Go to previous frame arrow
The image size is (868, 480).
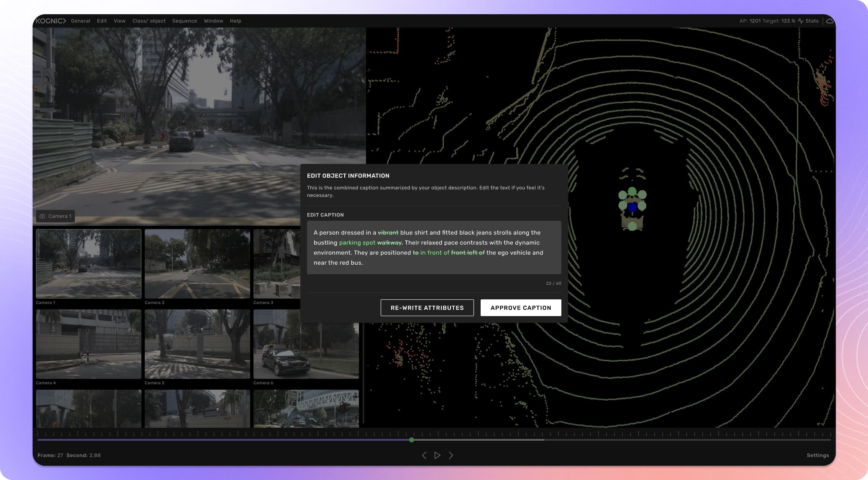pyautogui.click(x=424, y=455)
